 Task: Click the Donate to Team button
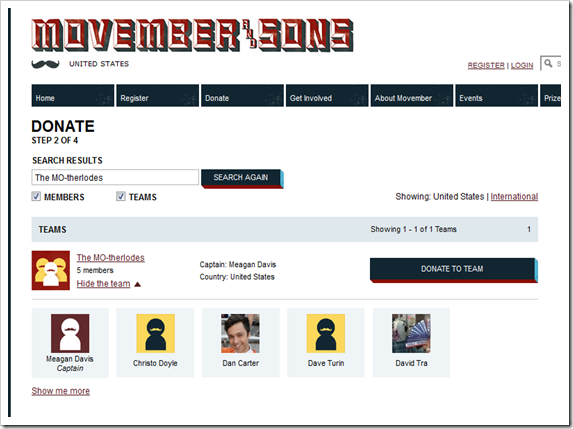(454, 270)
